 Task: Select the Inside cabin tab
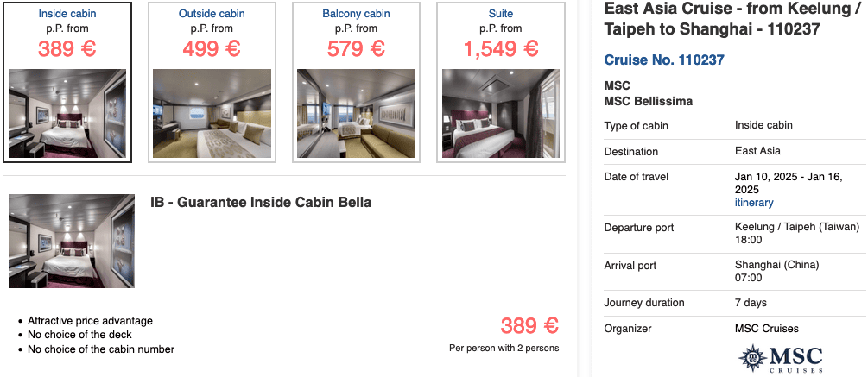pyautogui.click(x=67, y=14)
